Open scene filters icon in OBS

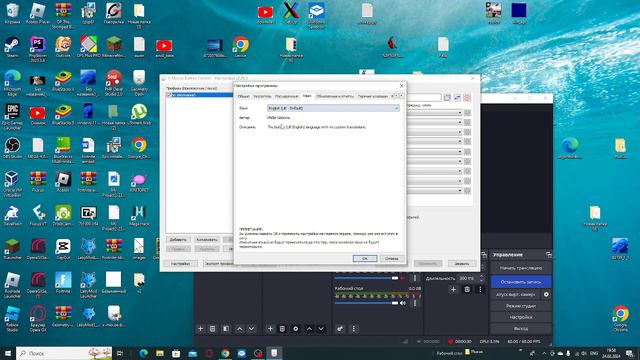click(226, 329)
